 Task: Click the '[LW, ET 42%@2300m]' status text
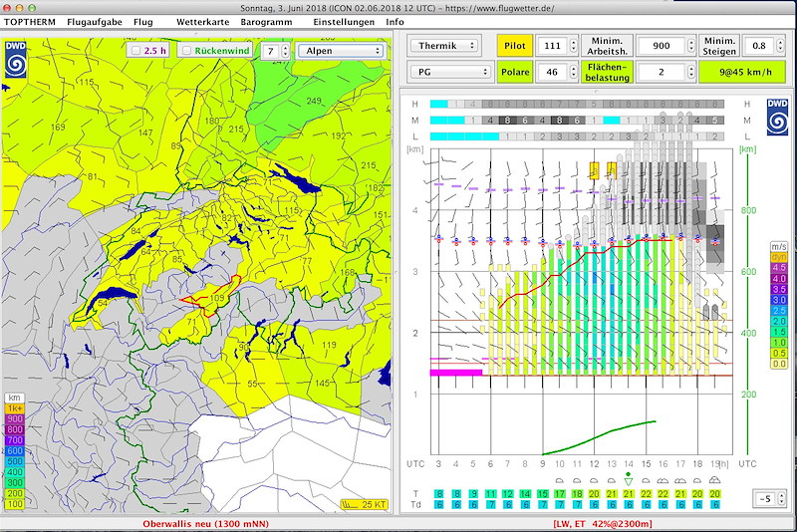[x=603, y=524]
